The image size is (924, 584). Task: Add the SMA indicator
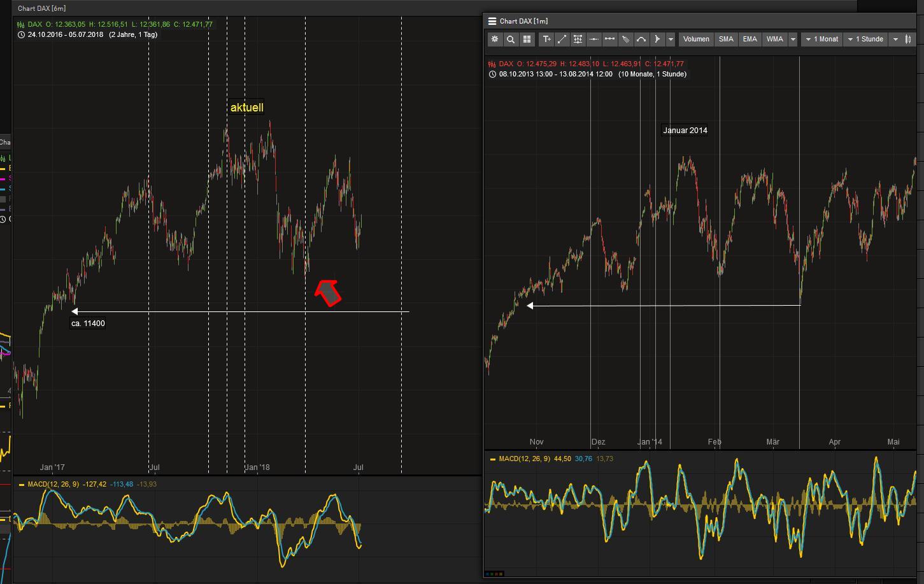click(726, 39)
